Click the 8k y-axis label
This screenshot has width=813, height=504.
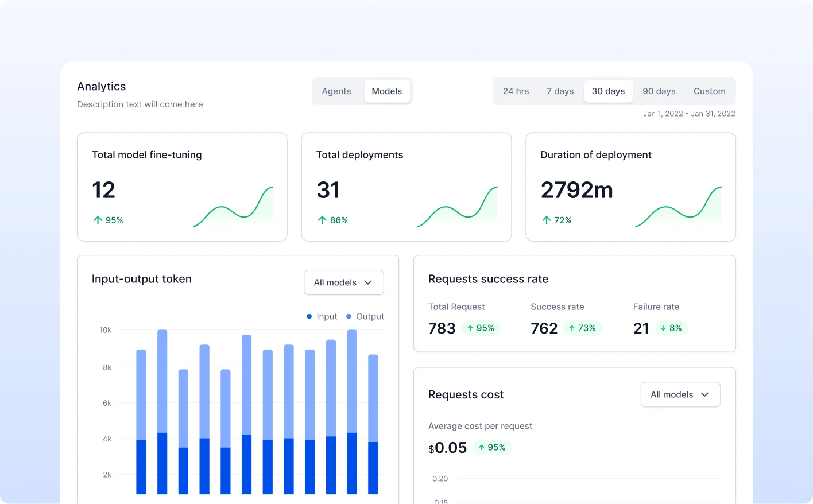pos(107,367)
